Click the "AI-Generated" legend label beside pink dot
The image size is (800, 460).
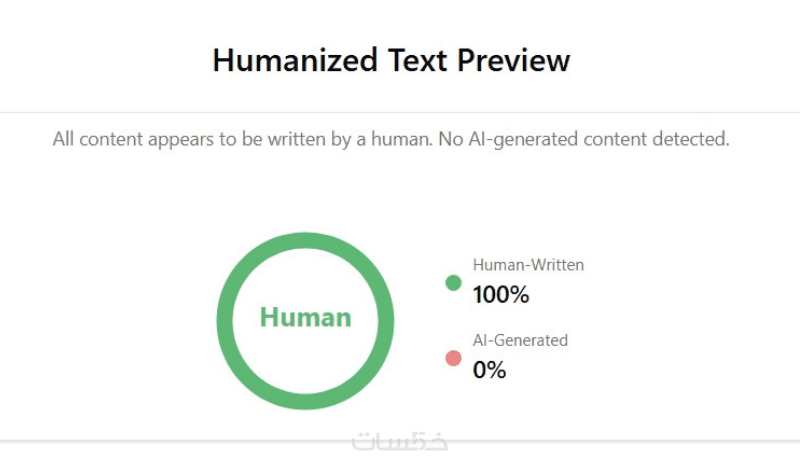(x=520, y=340)
